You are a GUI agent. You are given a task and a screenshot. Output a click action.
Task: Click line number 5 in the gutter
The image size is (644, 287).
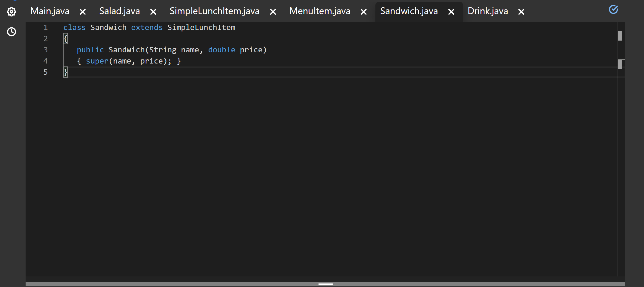point(46,72)
